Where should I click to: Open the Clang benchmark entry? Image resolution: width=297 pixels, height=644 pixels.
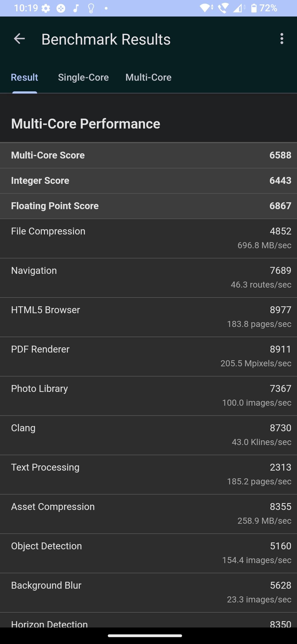pos(148,435)
